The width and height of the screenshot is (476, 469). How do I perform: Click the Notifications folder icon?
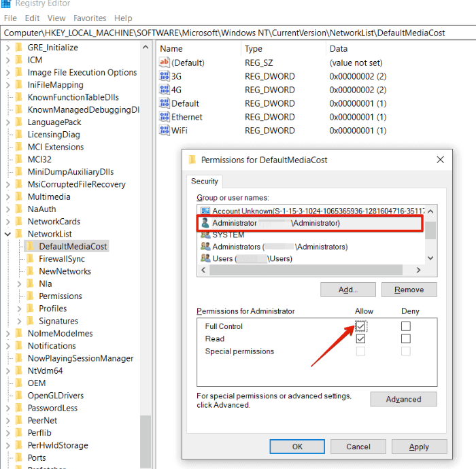(19, 345)
